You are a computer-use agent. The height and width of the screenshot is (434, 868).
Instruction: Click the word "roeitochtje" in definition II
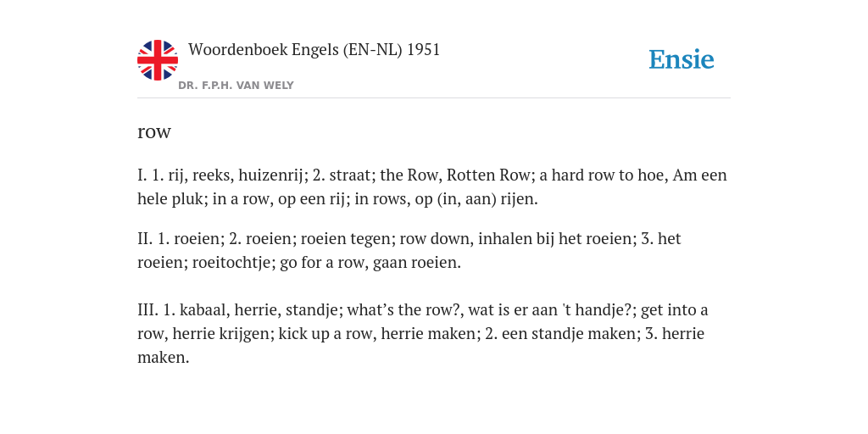[x=232, y=263]
